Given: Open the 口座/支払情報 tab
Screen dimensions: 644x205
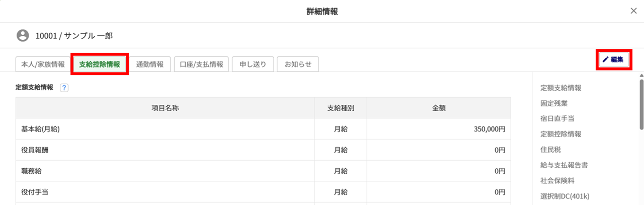Looking at the screenshot, I should (201, 64).
